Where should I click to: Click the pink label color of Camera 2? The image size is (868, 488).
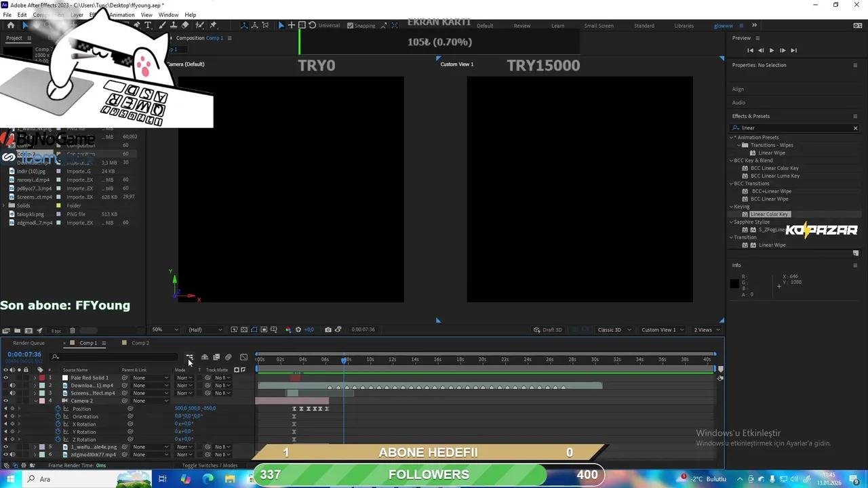(42, 401)
